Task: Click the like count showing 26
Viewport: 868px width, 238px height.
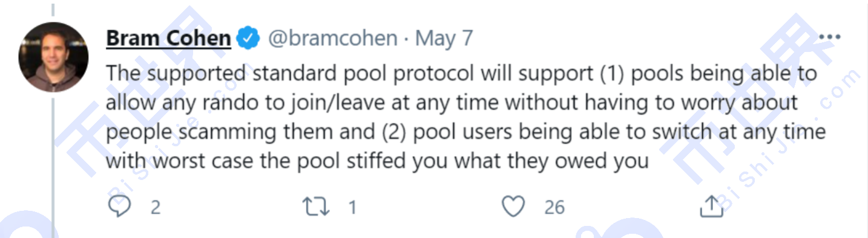Action: [x=554, y=208]
